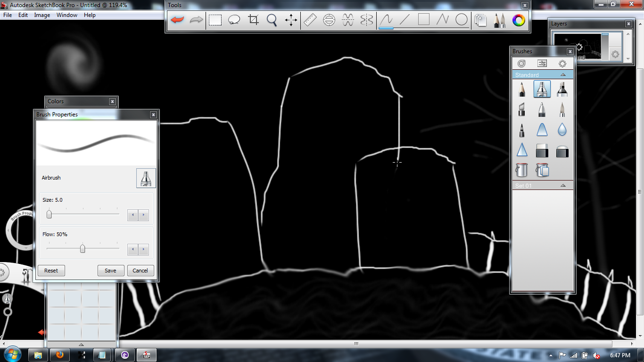Activate the Ruler tool

coord(310,20)
